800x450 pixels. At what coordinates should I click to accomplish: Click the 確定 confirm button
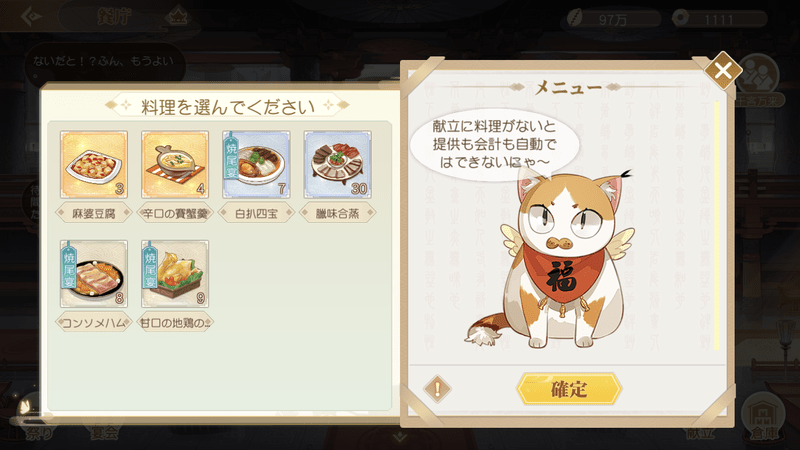(569, 389)
